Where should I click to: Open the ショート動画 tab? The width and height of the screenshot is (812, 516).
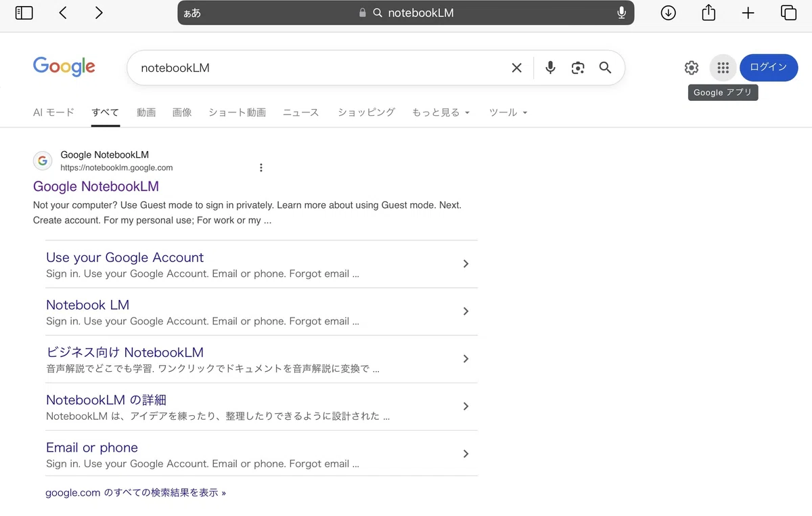(x=237, y=112)
